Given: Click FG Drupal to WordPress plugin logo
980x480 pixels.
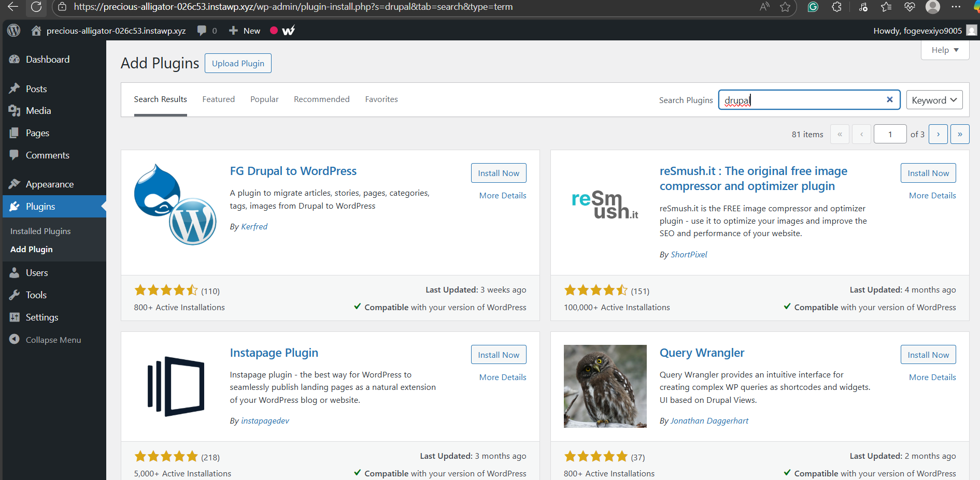Looking at the screenshot, I should click(x=175, y=205).
